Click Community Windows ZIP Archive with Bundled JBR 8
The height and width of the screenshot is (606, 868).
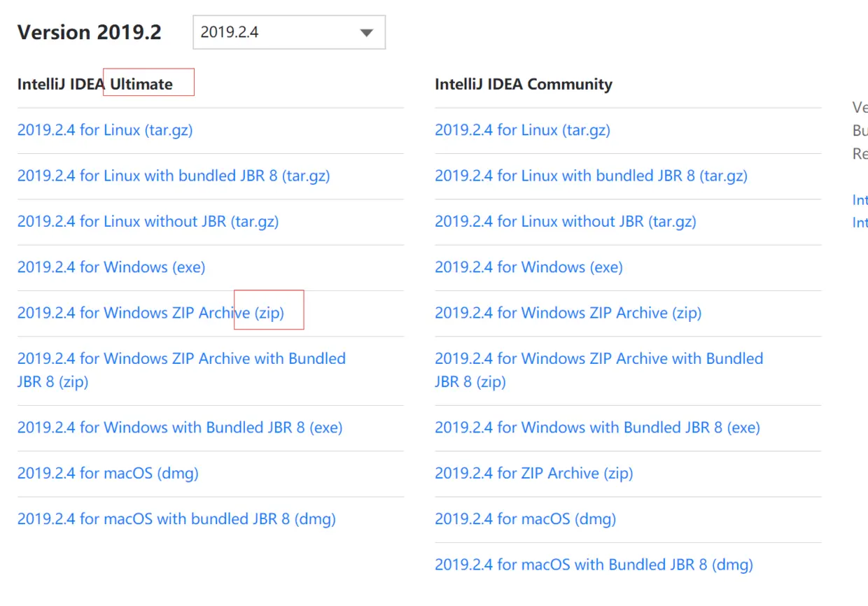pos(598,370)
